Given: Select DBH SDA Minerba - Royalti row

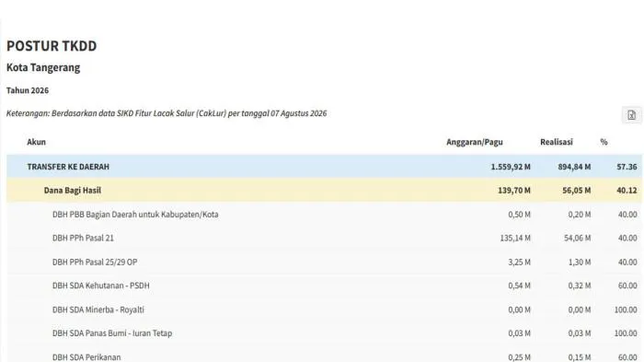Looking at the screenshot, I should (324, 309).
